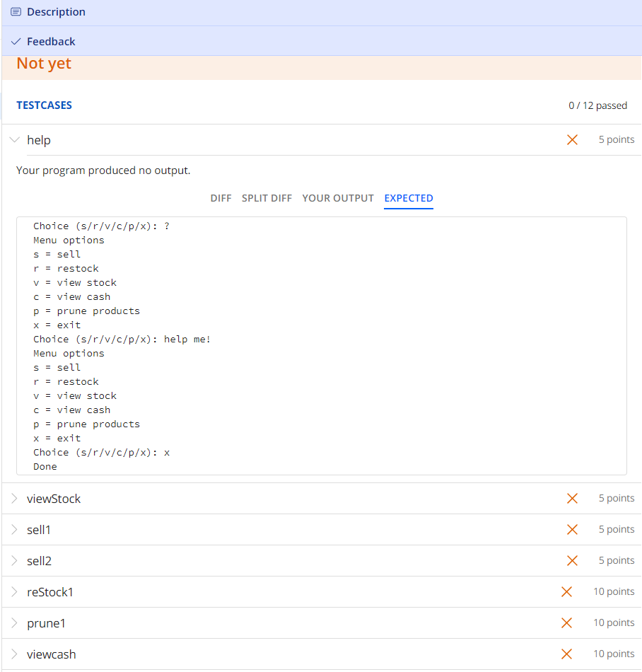
Task: Expand the reStock1 testcase
Action: click(14, 591)
